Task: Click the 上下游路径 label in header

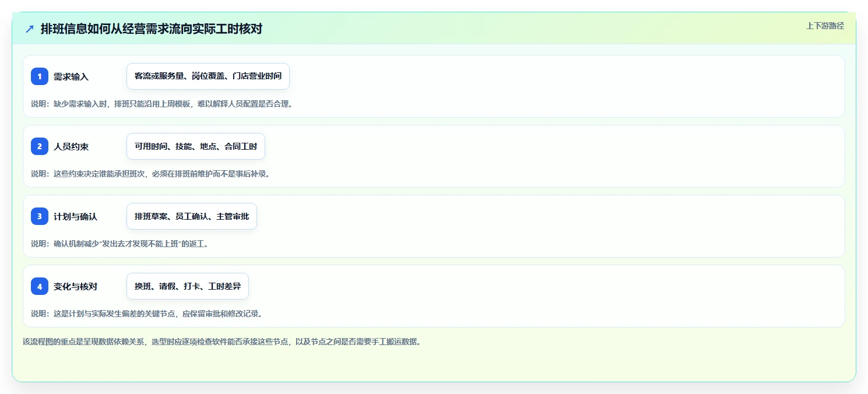Action: pyautogui.click(x=825, y=26)
